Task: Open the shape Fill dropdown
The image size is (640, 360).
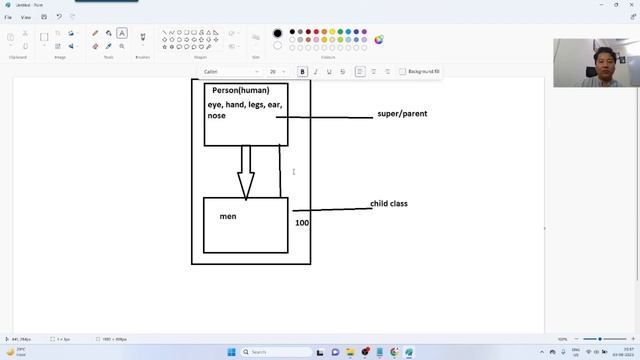Action: [x=234, y=47]
